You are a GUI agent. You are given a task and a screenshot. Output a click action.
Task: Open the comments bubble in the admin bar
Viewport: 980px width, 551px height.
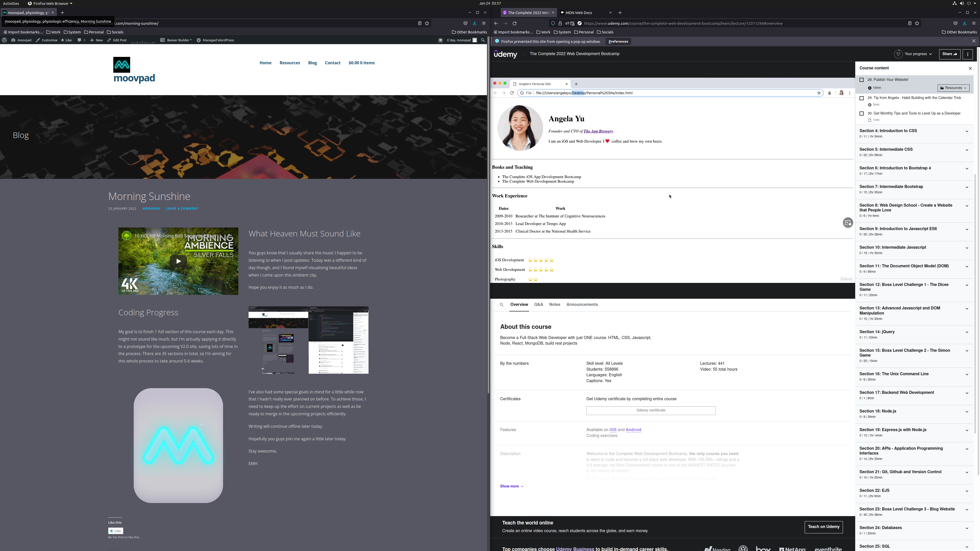tap(81, 40)
